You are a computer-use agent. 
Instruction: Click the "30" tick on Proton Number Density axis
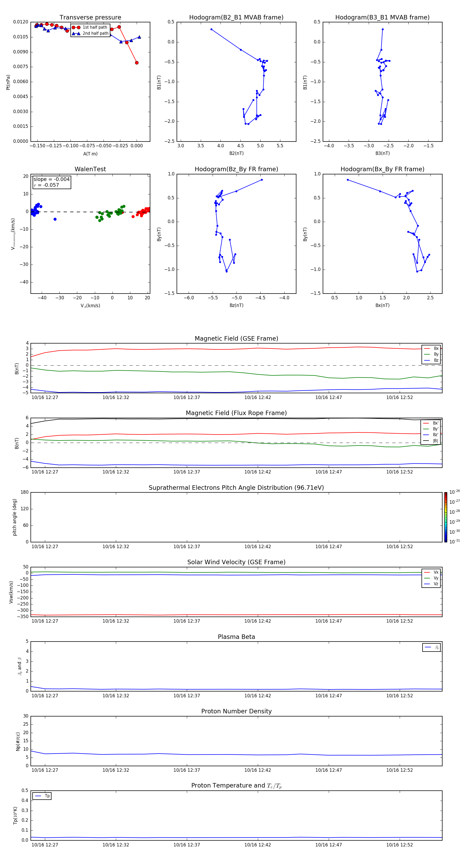26,716
